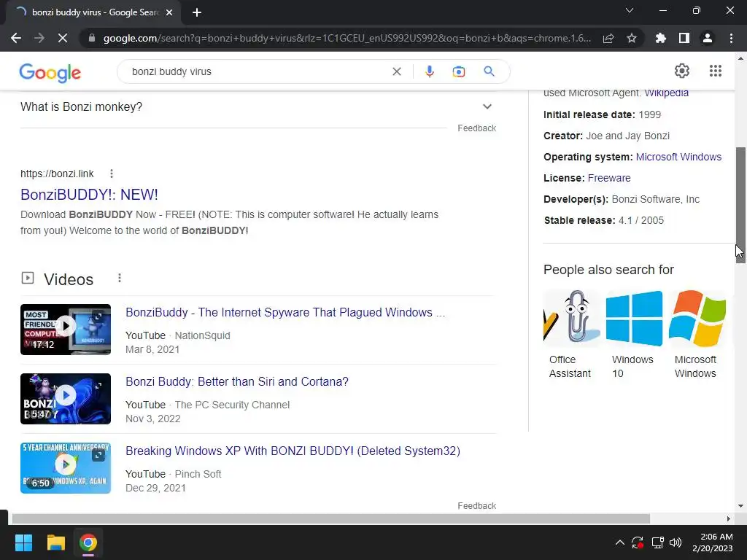Stop loading the page
The width and height of the screenshot is (747, 560).
(x=63, y=38)
